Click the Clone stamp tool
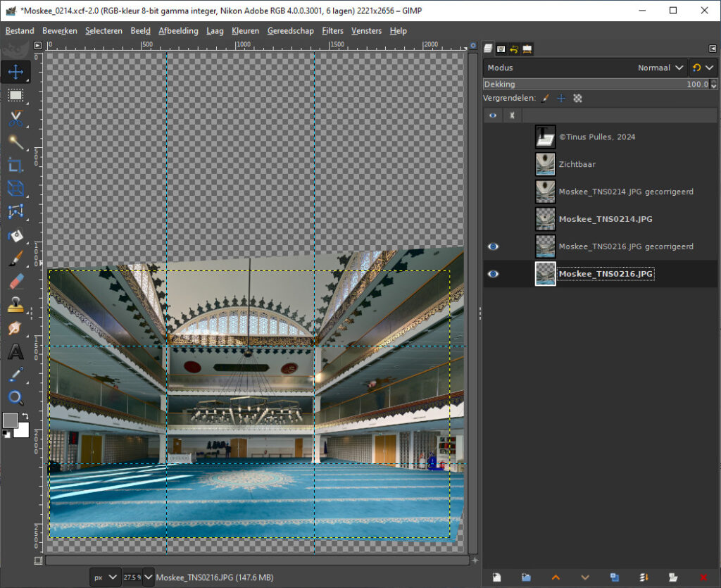721x588 pixels. tap(15, 305)
